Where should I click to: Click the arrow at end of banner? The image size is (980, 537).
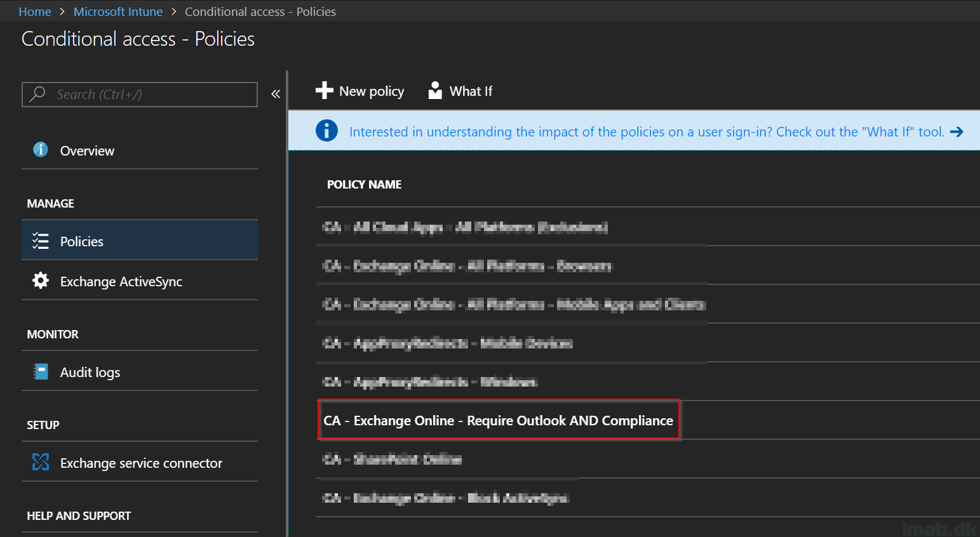tap(957, 132)
